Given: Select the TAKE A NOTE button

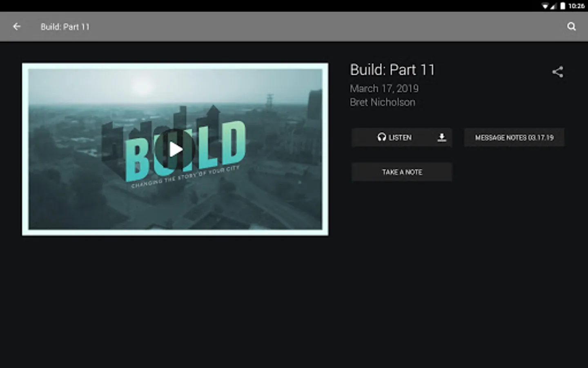Looking at the screenshot, I should click(x=402, y=172).
